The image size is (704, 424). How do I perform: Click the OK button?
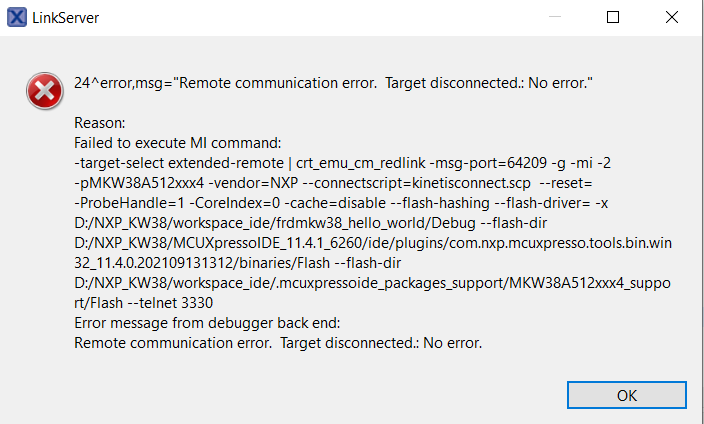pyautogui.click(x=626, y=395)
